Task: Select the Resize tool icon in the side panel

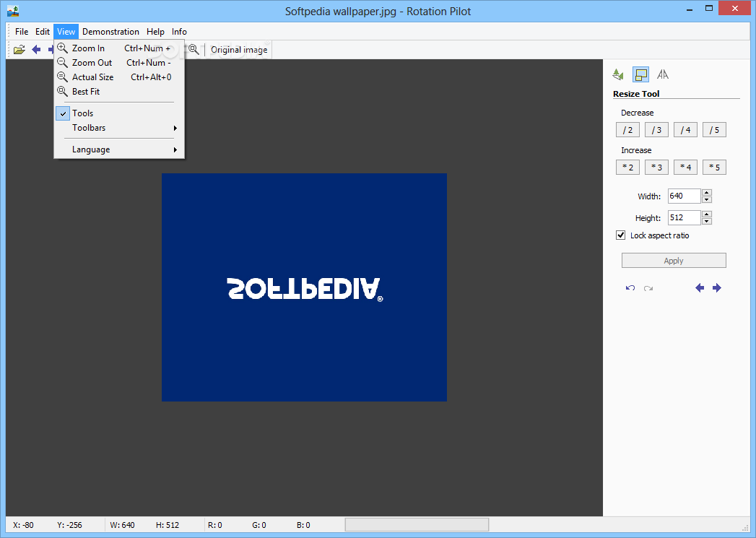Action: tap(640, 74)
